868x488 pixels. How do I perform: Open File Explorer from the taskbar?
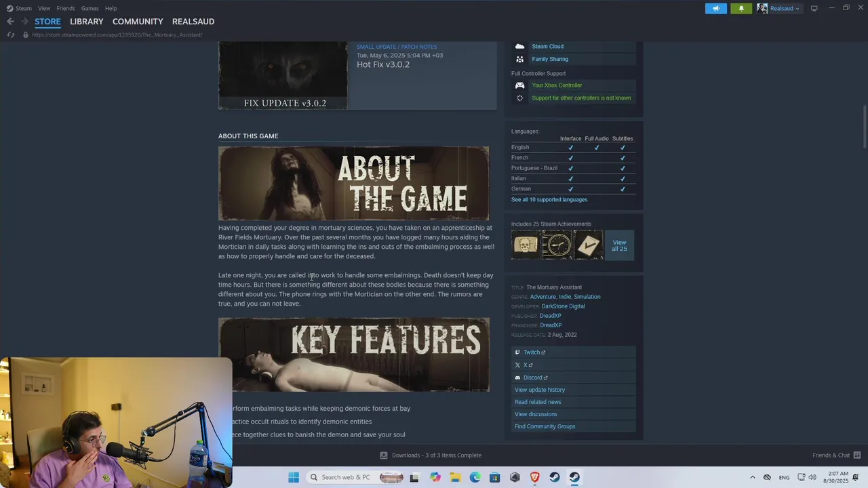tap(455, 477)
